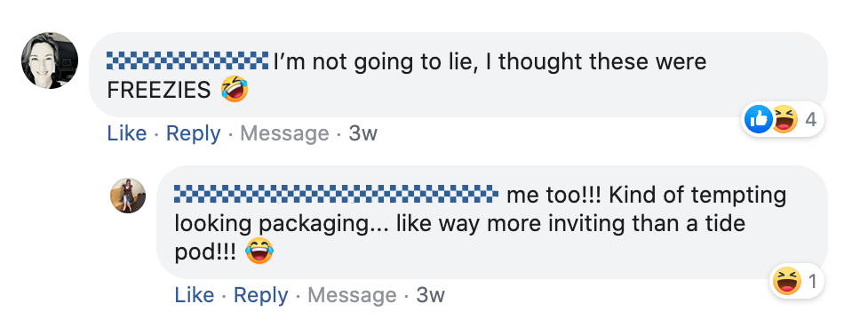The width and height of the screenshot is (868, 336).
Task: Click the blurred name on the FREEZIES comment
Action: tap(187, 60)
